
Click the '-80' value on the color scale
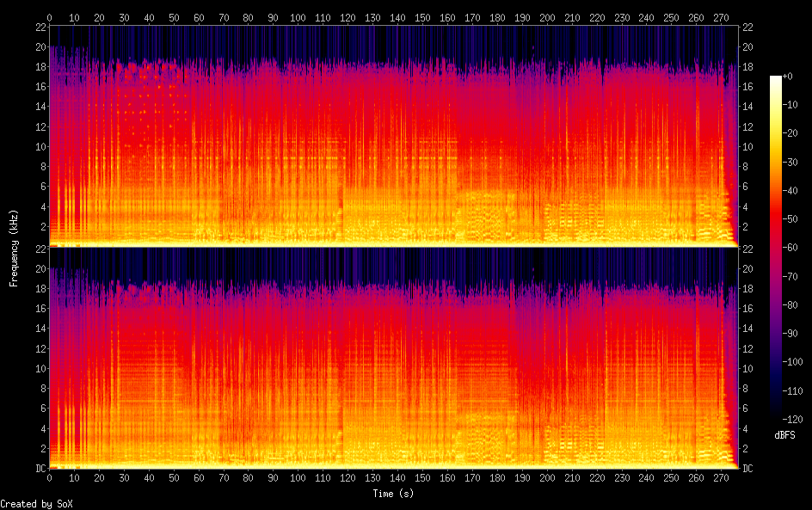tap(790, 305)
